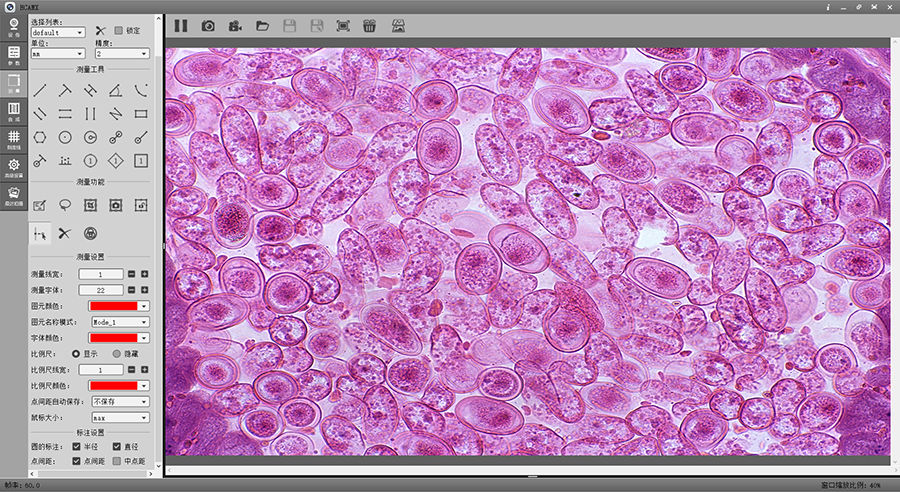
Task: Open the 'default' selection list dropdown
Action: click(x=58, y=33)
